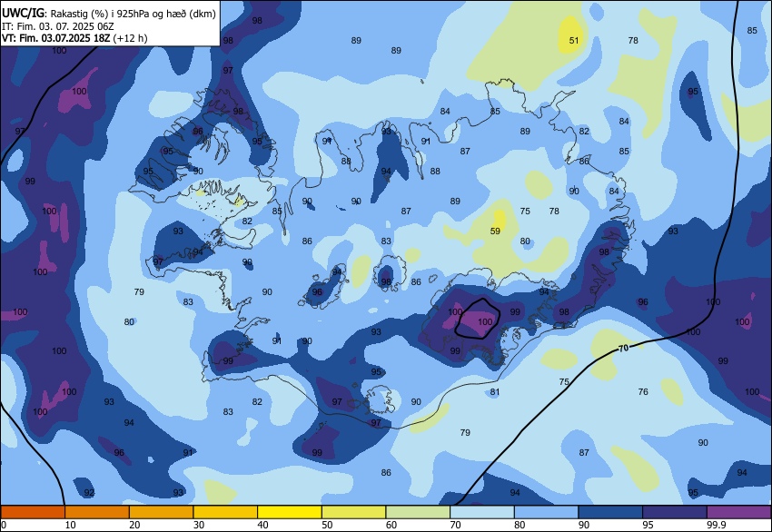Pick the 20–30 legend color band
Image resolution: width=772 pixels, height=532 pixels.
click(161, 512)
